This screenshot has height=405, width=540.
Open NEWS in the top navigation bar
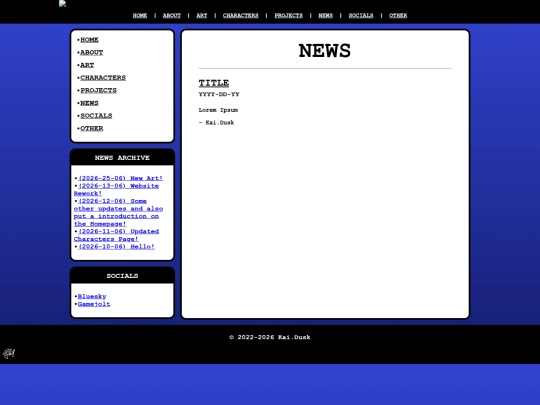pos(325,15)
